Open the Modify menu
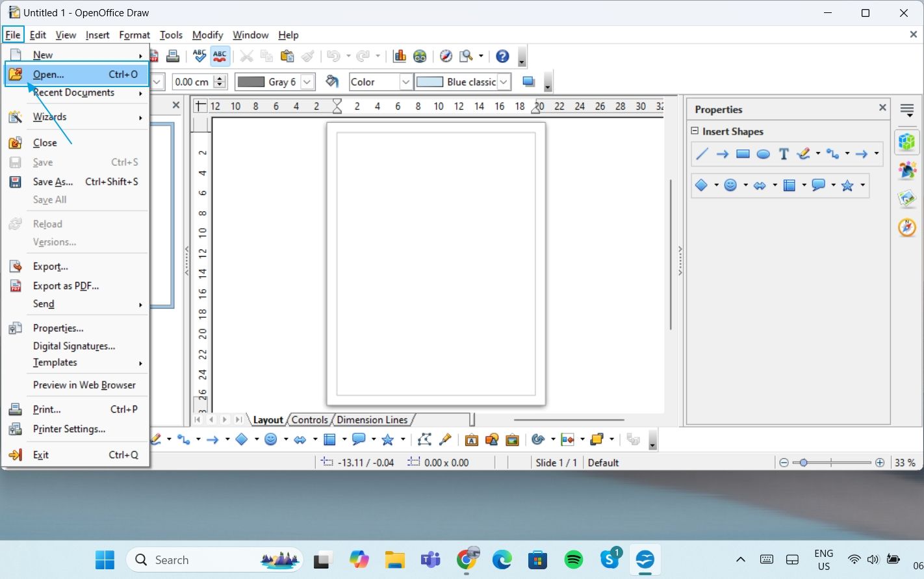 [207, 35]
